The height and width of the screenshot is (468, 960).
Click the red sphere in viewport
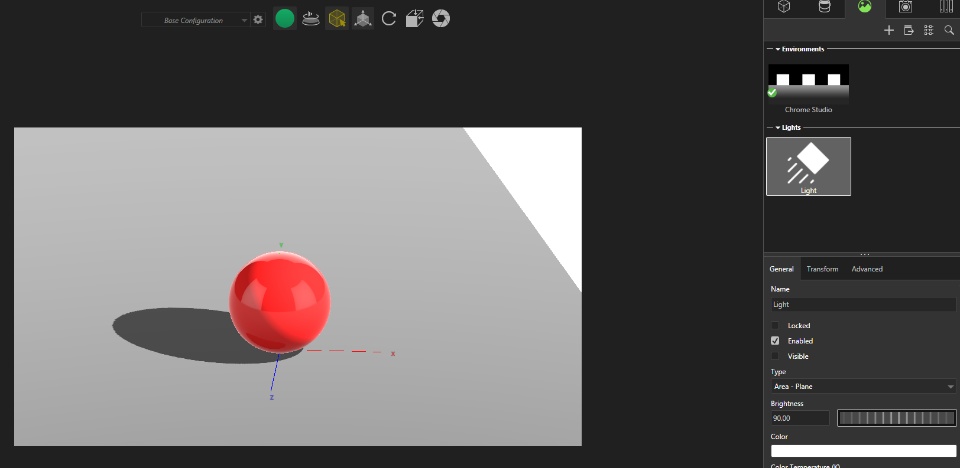[280, 302]
